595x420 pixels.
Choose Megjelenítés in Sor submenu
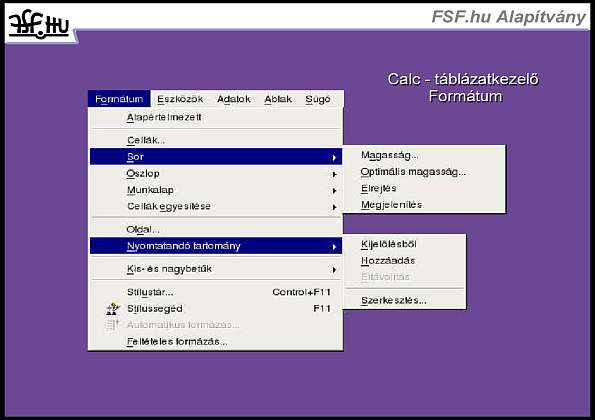[x=424, y=205]
